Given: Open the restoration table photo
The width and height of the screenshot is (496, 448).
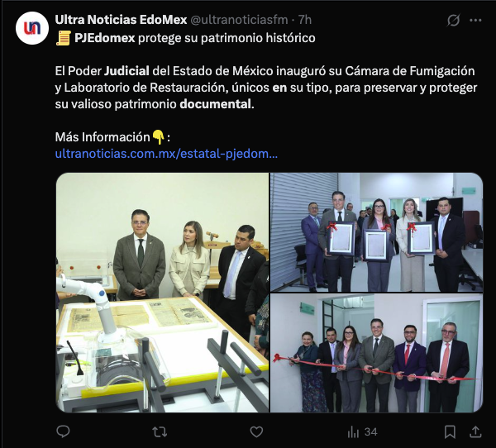Looking at the screenshot, I should pos(162,293).
